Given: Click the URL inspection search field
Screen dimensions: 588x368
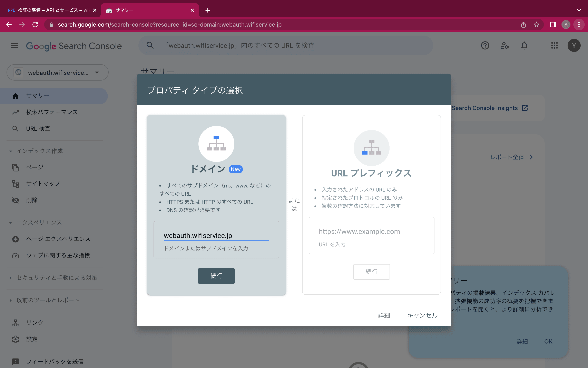Looking at the screenshot, I should pyautogui.click(x=285, y=46).
